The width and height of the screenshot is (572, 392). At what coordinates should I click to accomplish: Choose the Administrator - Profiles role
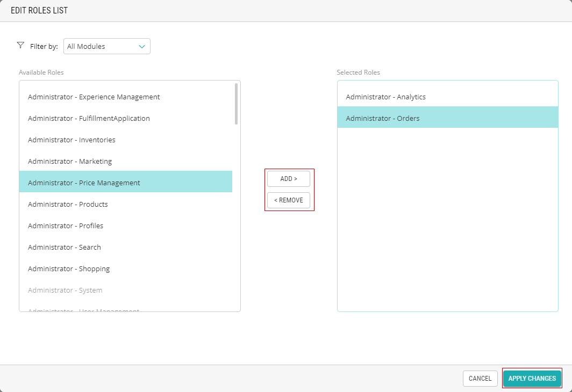(66, 226)
